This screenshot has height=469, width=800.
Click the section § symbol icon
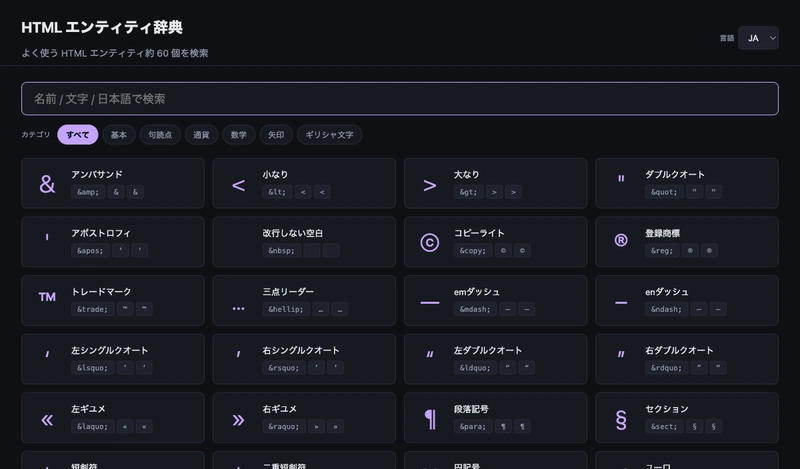coord(621,419)
